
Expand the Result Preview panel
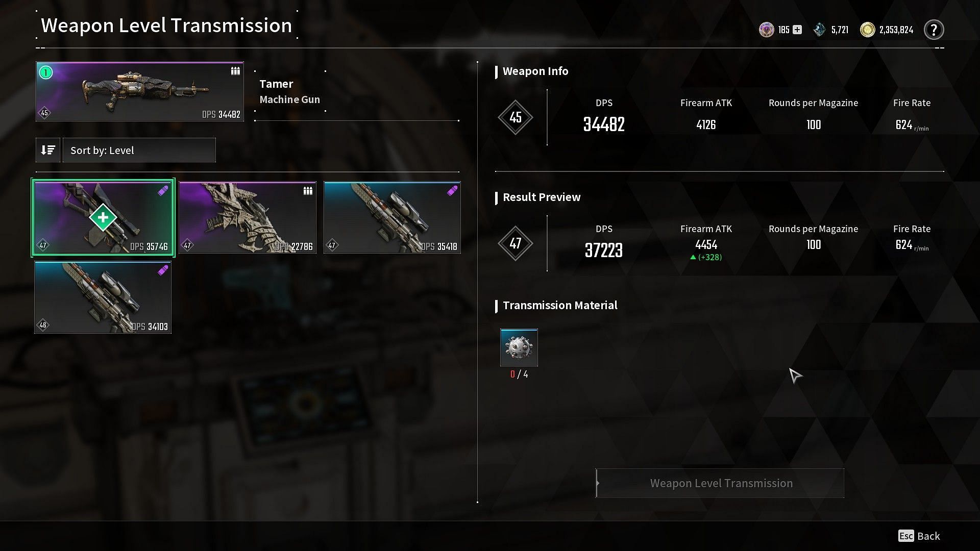click(x=542, y=196)
